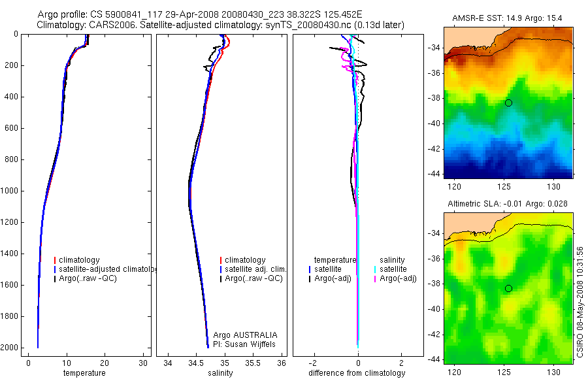The height and width of the screenshot is (379, 588).
Task: Click black Argo marker in salinity legend
Action: coord(221,279)
